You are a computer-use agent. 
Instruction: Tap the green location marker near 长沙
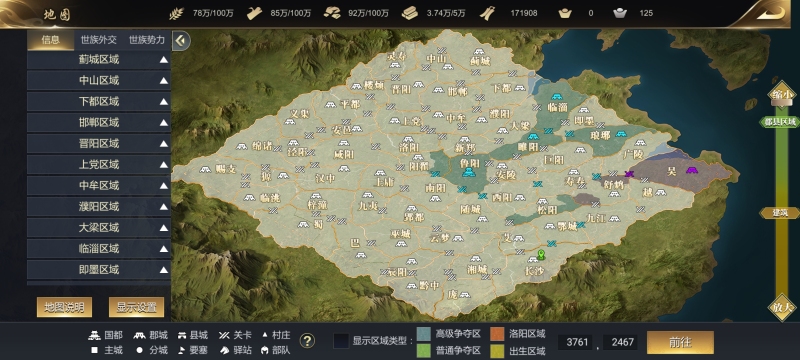tap(541, 254)
